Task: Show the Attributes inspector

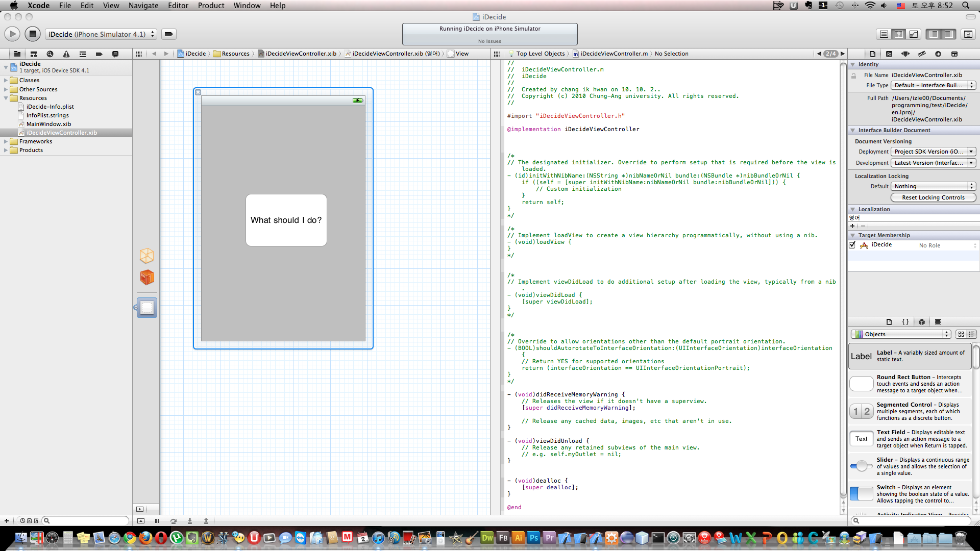Action: coord(905,54)
